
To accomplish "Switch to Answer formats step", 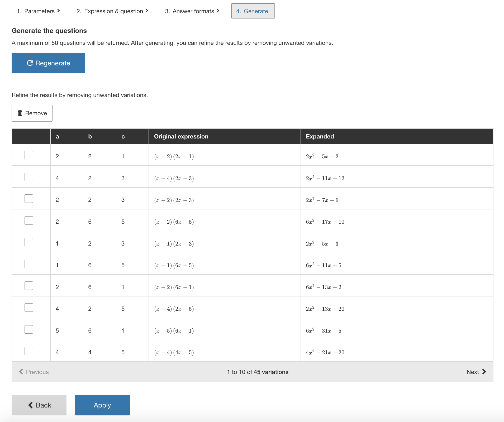I will click(x=193, y=11).
